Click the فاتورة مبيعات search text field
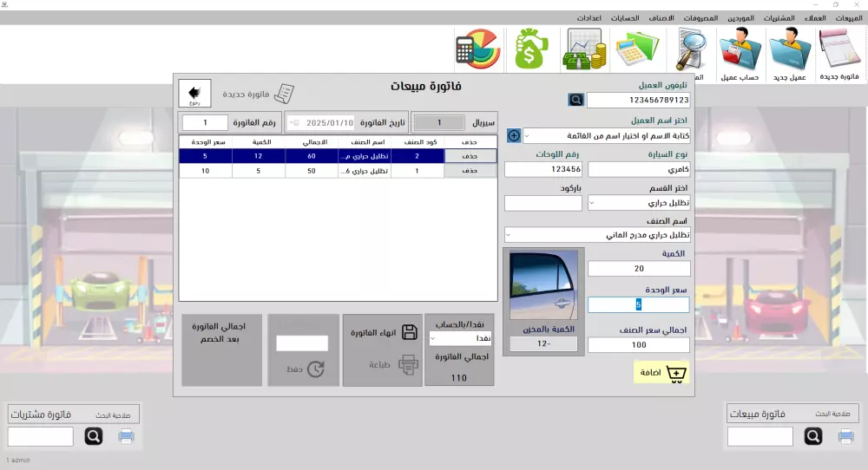Screen dimensions: 868x470 [x=760, y=436]
